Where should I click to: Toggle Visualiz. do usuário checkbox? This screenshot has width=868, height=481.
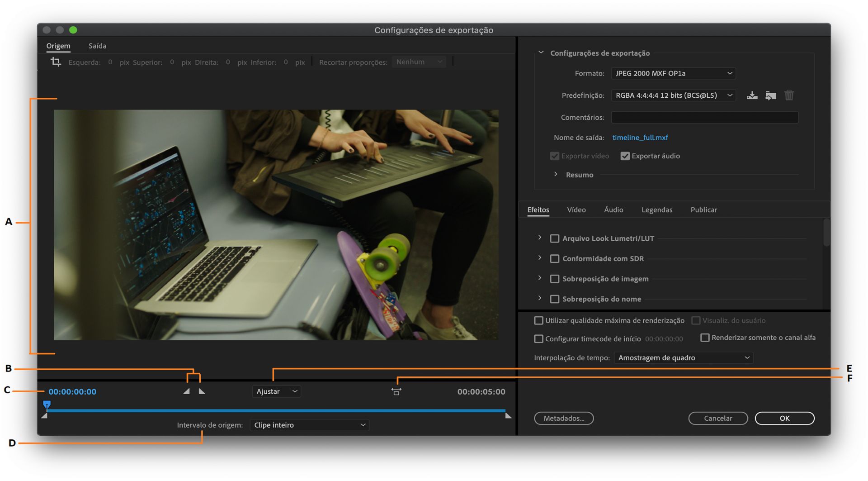696,320
